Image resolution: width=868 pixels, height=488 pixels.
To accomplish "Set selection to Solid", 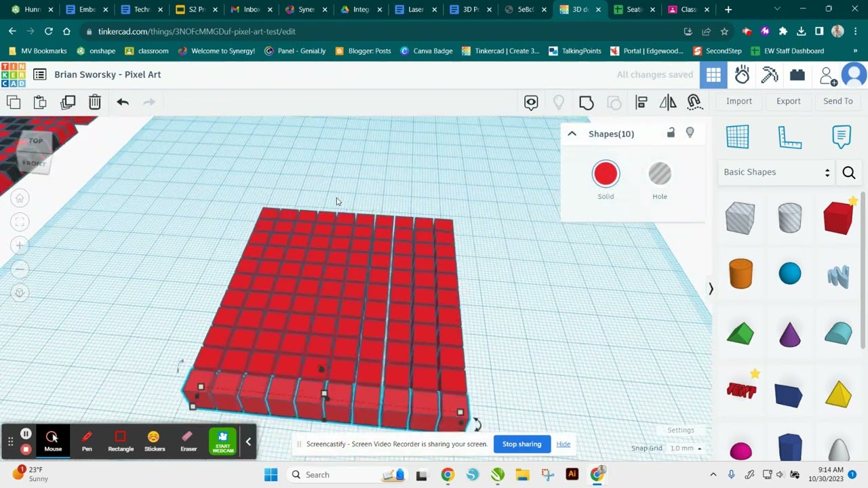I will [606, 180].
